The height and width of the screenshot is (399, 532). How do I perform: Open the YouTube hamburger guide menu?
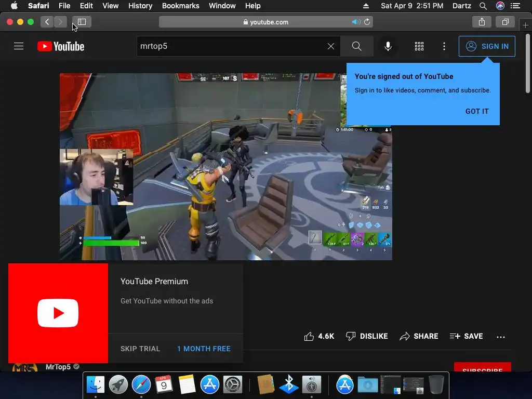[19, 46]
